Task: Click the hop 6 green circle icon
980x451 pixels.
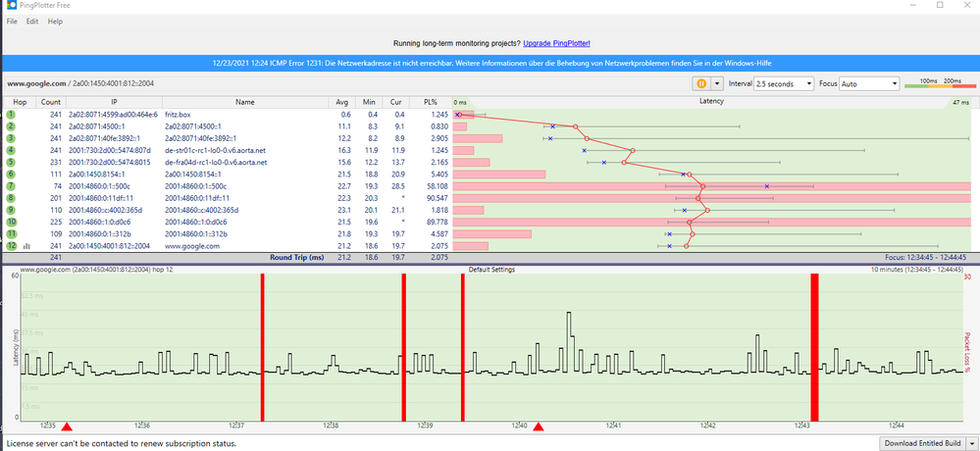Action: tap(11, 175)
